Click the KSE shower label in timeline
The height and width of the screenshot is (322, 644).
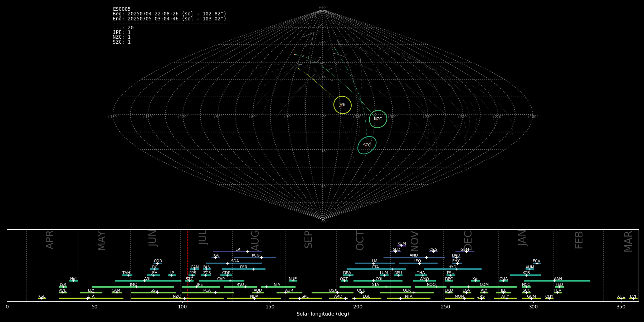(x=42, y=297)
